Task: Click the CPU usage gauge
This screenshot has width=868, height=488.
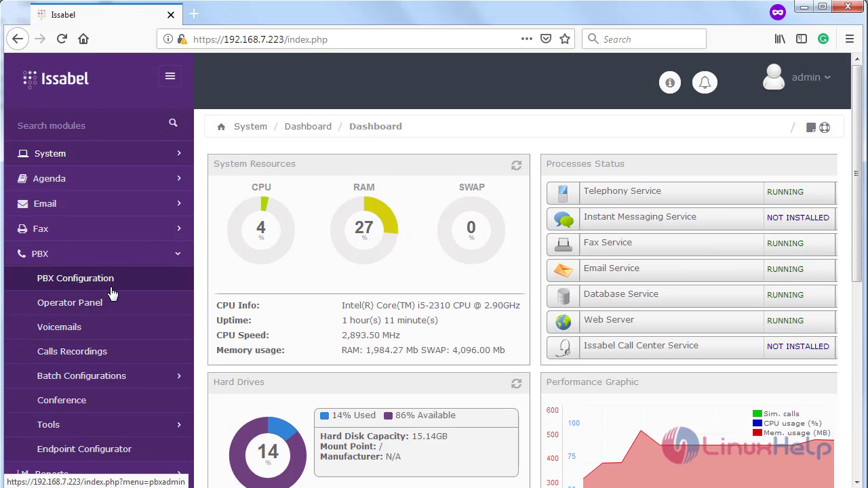Action: click(x=261, y=230)
